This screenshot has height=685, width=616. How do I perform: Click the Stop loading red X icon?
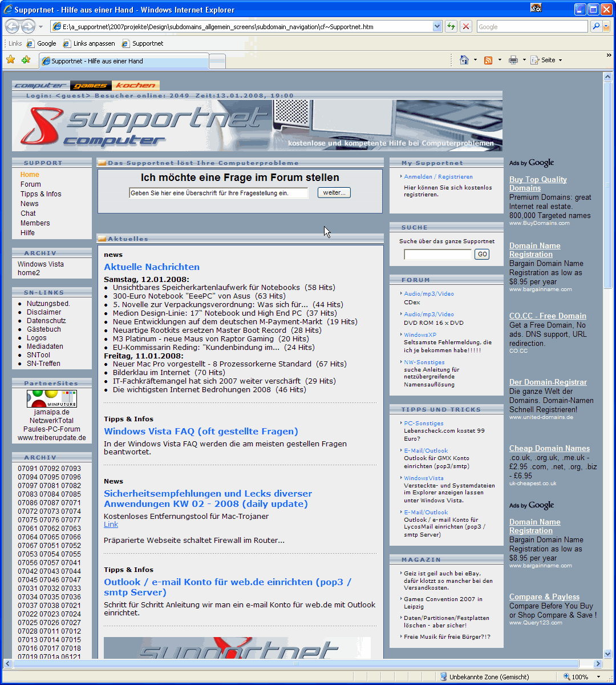click(466, 26)
